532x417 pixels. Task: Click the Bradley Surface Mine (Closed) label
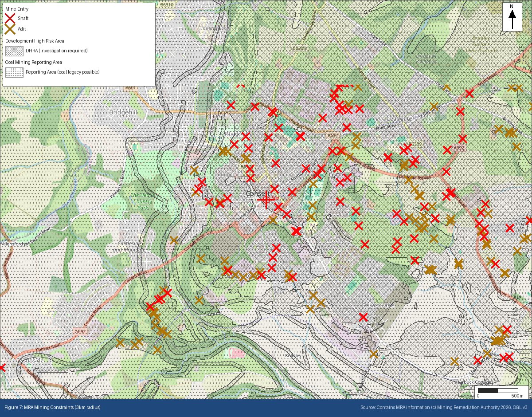click(481, 44)
